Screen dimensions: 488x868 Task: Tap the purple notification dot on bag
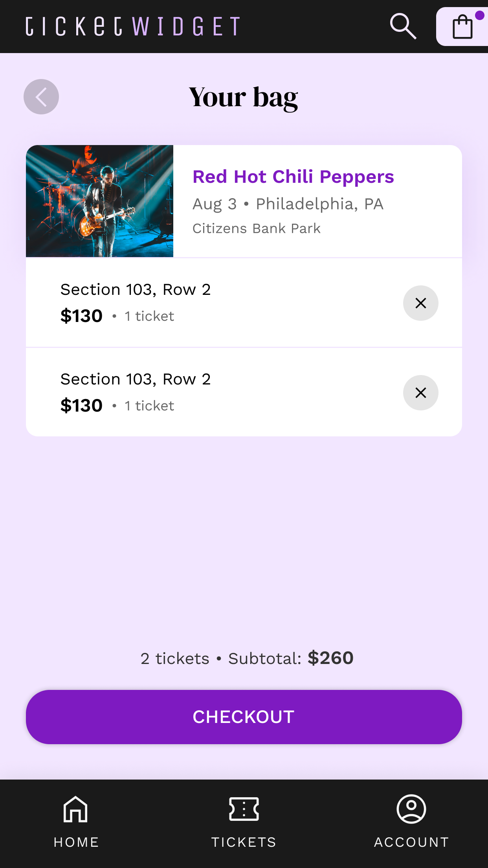tap(479, 15)
